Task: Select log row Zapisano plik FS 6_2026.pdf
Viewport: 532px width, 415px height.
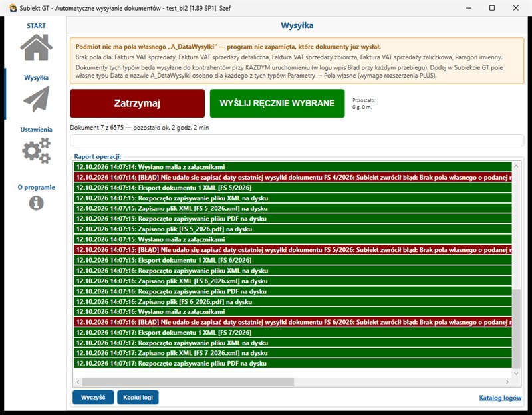Action: (x=293, y=302)
